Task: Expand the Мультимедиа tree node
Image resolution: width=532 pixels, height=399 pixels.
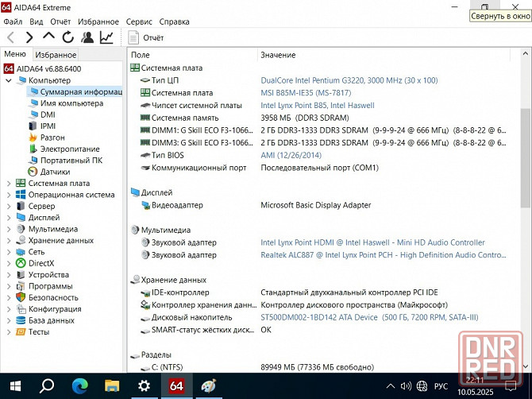Action: (9, 229)
